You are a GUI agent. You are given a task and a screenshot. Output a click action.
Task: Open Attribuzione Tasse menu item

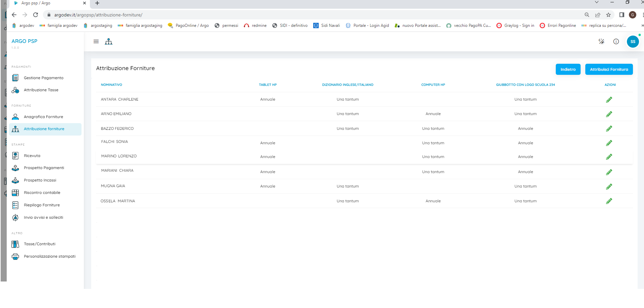(x=45, y=90)
